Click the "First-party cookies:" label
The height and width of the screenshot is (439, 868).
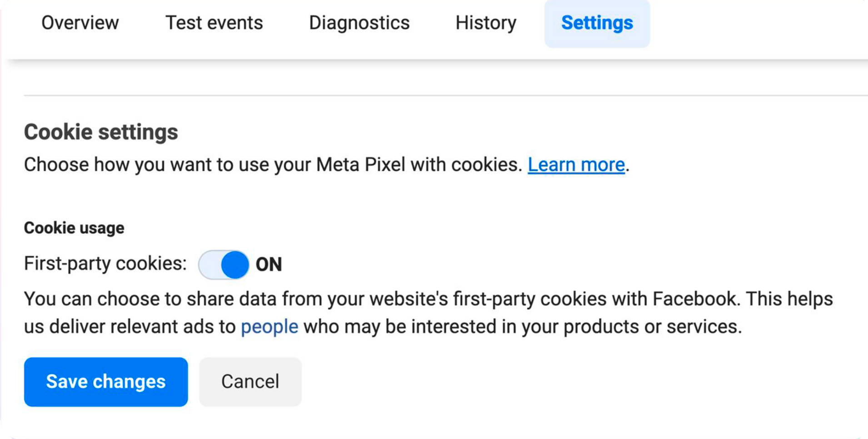click(105, 264)
